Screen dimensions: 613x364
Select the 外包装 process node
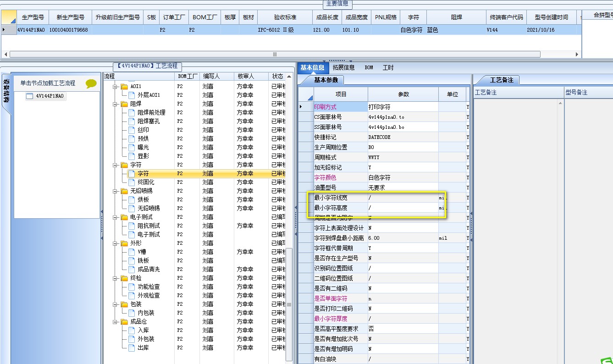point(146,339)
